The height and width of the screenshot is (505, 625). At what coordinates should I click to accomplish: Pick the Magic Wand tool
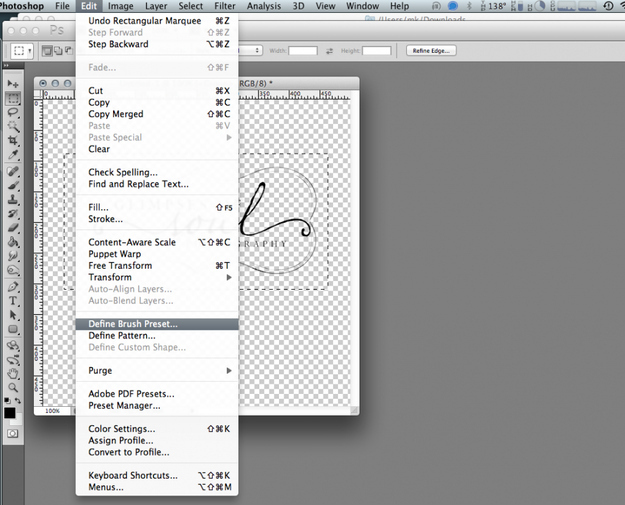click(x=13, y=127)
